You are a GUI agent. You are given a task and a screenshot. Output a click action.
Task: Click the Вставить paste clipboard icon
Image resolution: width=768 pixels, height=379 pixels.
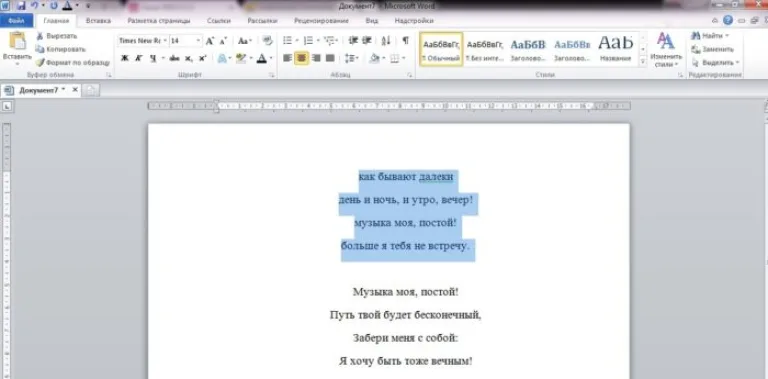pyautogui.click(x=17, y=41)
